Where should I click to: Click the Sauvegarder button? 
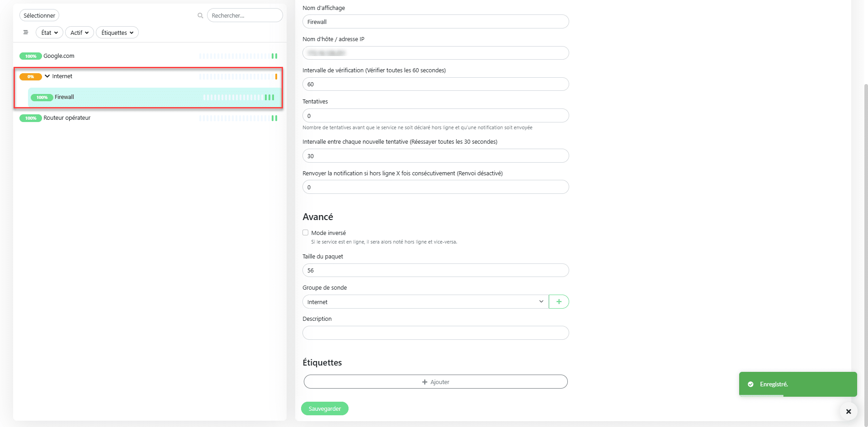pyautogui.click(x=325, y=409)
